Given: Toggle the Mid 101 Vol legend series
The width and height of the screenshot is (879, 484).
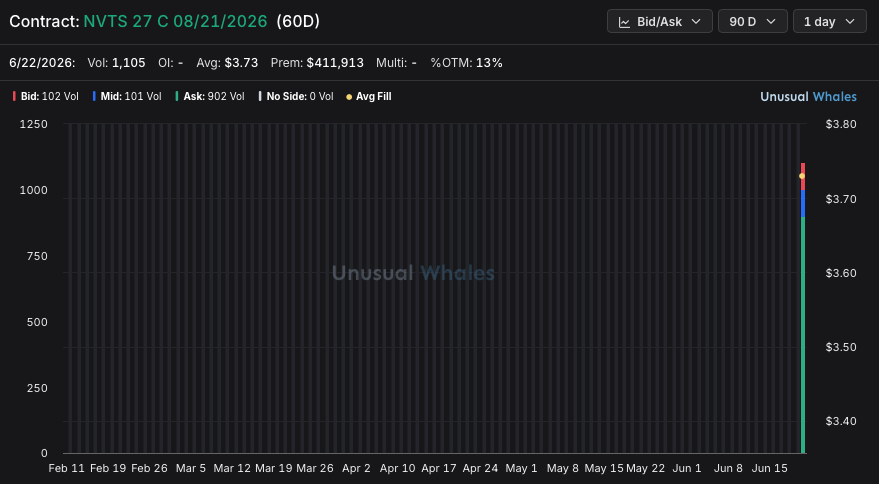Looking at the screenshot, I should pyautogui.click(x=127, y=96).
